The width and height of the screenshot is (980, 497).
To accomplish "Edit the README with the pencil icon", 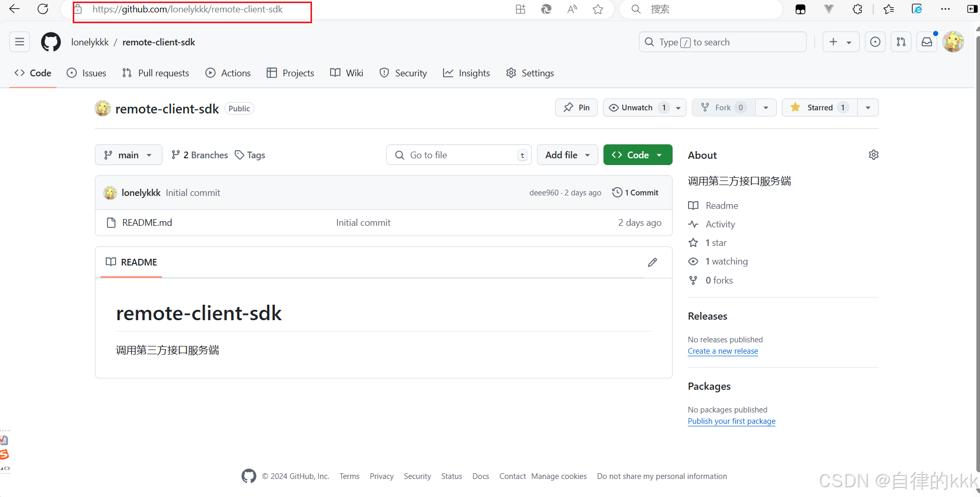I will pyautogui.click(x=652, y=262).
